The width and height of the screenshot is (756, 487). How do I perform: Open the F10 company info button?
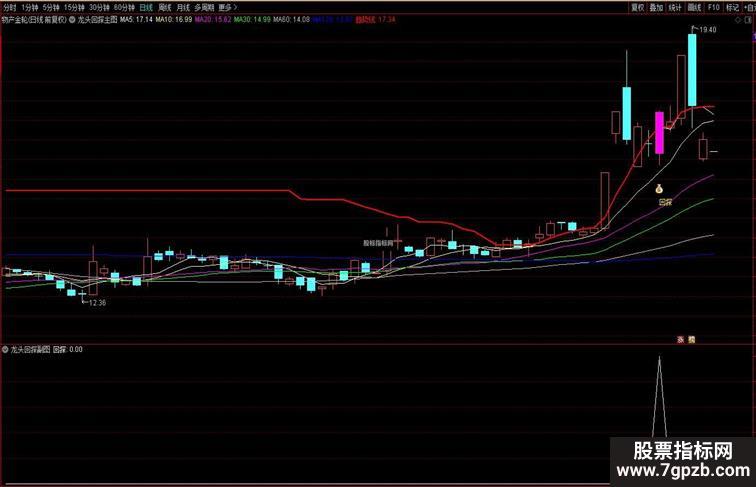click(x=714, y=7)
